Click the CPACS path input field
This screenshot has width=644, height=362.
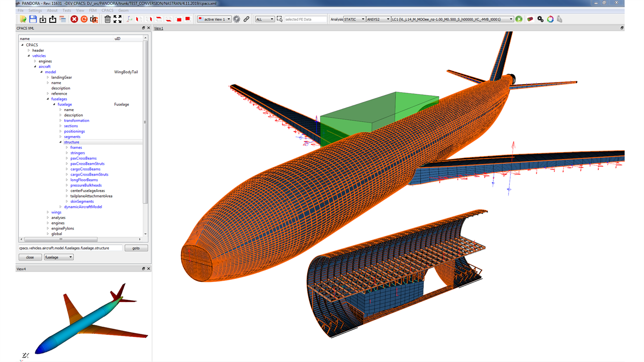(70, 248)
